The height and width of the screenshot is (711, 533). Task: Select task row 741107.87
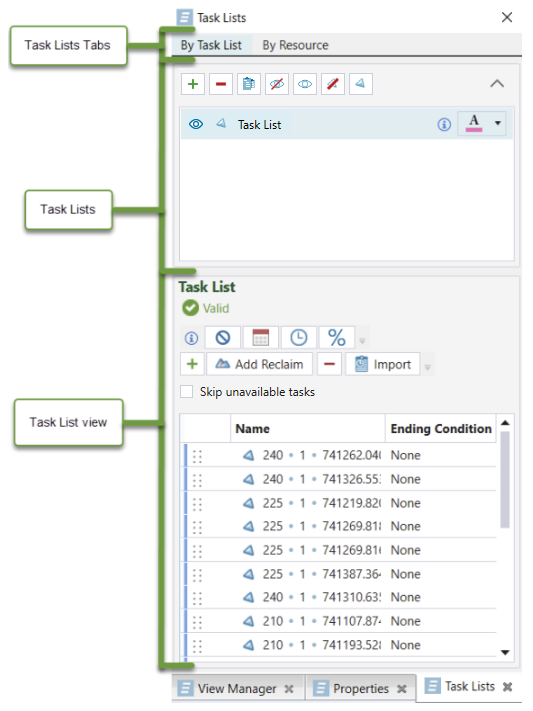tap(340, 621)
